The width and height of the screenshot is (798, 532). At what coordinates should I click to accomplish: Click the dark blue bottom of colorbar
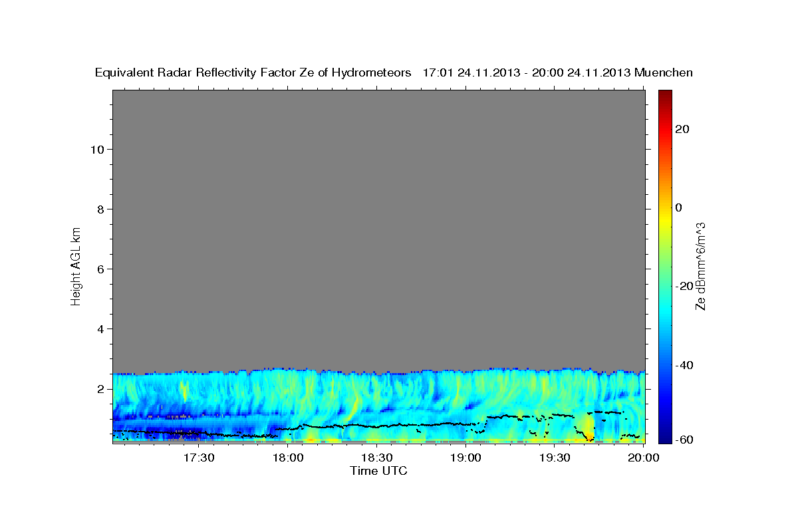[x=665, y=438]
